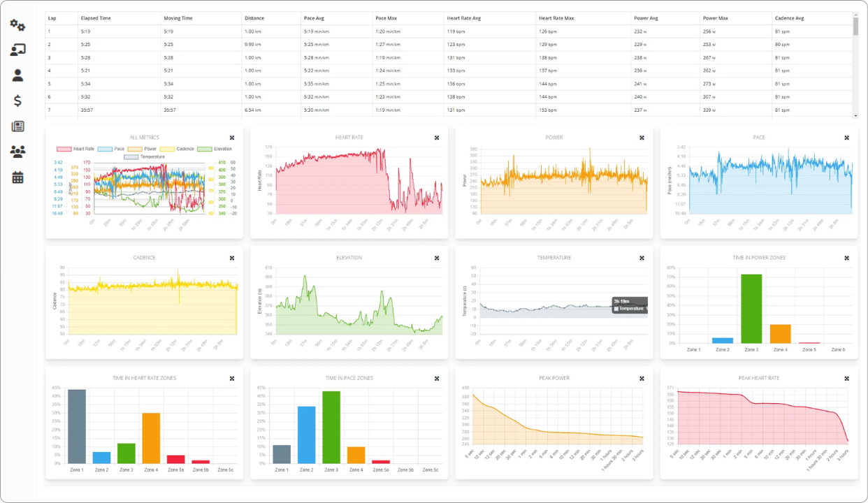
Task: Open the athlete profile person icon
Action: coord(17,74)
